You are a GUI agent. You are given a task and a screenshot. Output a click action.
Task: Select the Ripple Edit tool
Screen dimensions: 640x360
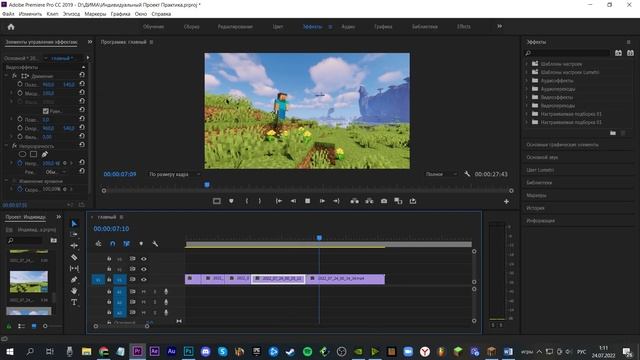click(x=74, y=246)
